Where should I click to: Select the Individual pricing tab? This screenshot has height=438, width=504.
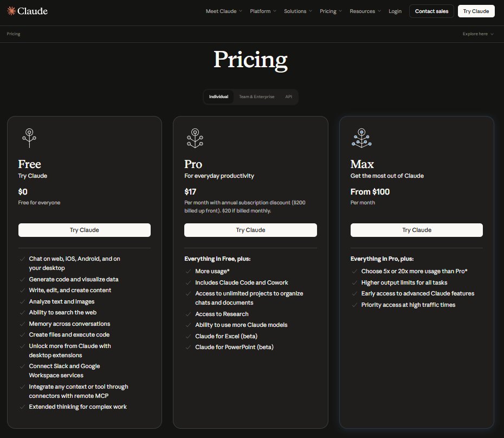(x=218, y=97)
